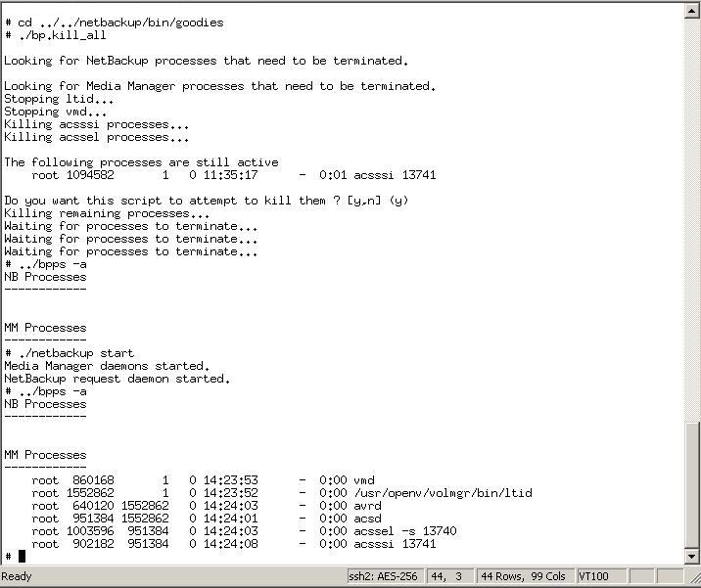Click 'Killing acssel processes...' line
The image size is (701, 588).
tap(97, 137)
